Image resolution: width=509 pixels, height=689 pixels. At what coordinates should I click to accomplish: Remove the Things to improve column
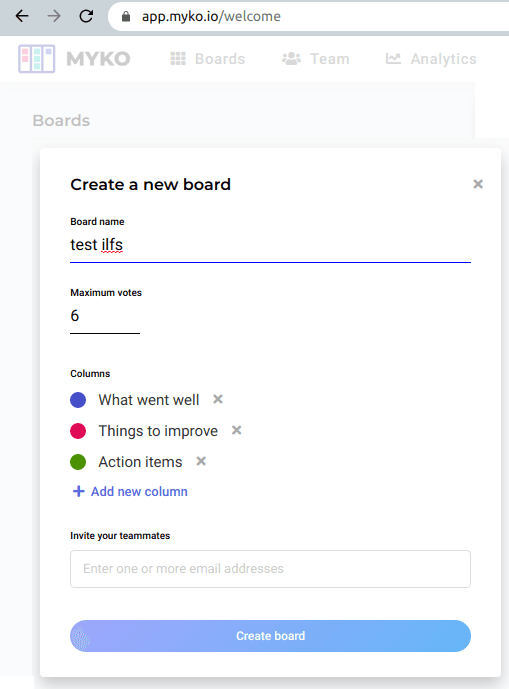(236, 430)
